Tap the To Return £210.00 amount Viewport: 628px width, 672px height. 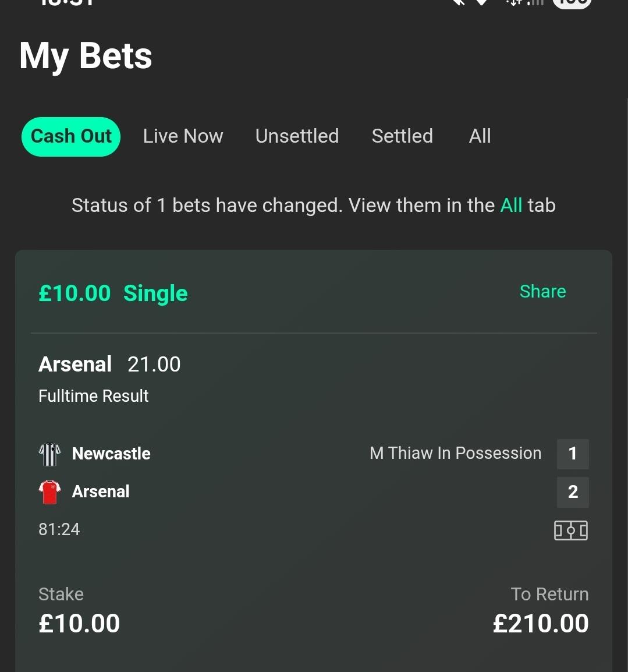(540, 624)
